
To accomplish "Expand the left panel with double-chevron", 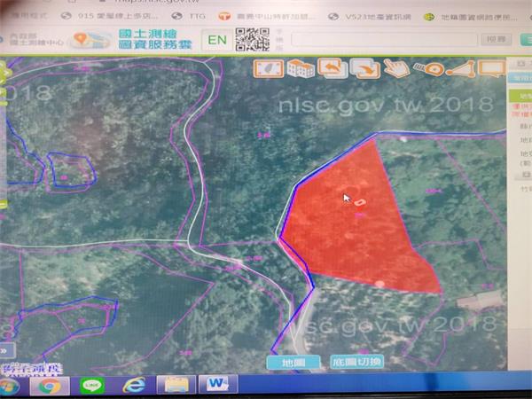I will (7, 351).
